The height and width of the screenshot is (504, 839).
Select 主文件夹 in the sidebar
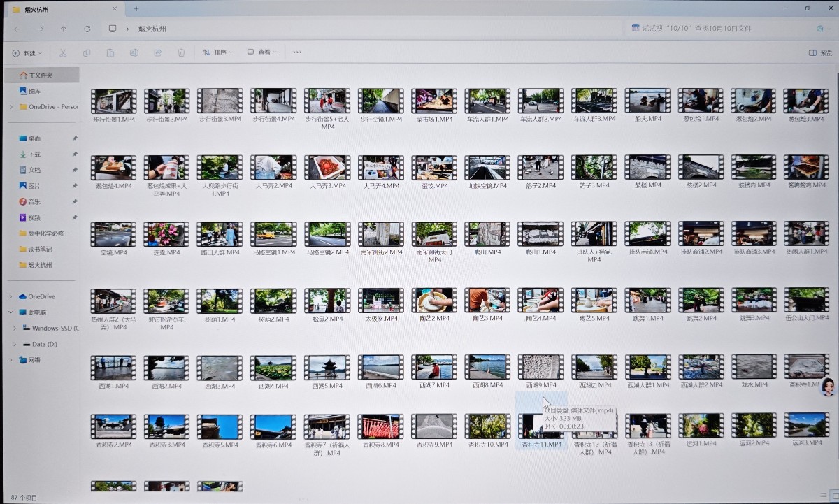41,75
